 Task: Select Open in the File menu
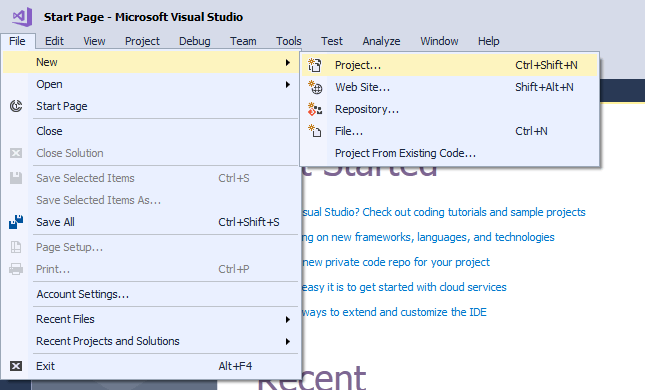pos(151,84)
